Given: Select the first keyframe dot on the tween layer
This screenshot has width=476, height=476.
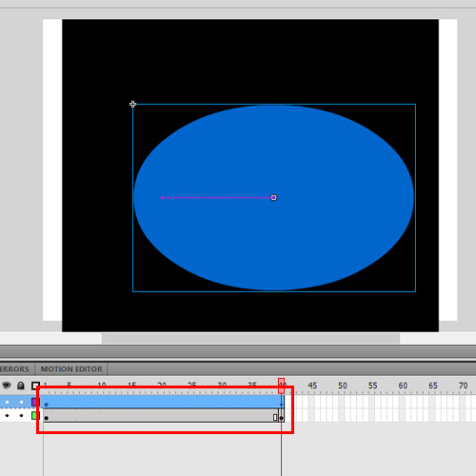Looking at the screenshot, I should click(x=47, y=405).
